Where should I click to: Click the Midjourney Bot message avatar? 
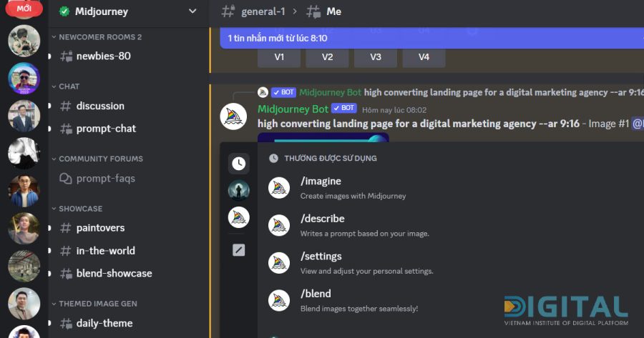tap(233, 116)
